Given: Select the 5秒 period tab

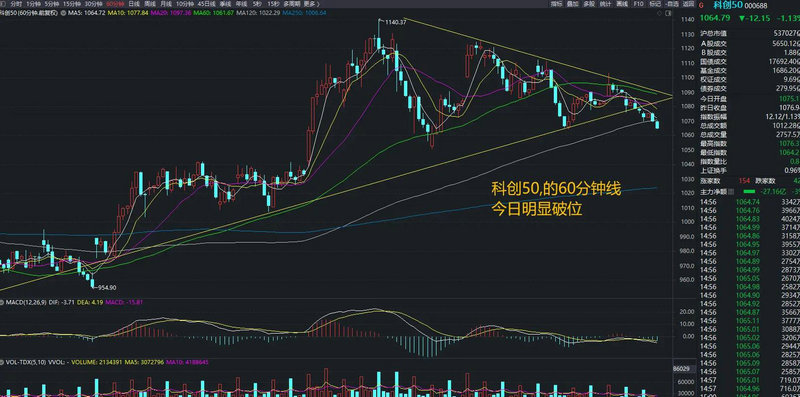Looking at the screenshot, I should (257, 4).
